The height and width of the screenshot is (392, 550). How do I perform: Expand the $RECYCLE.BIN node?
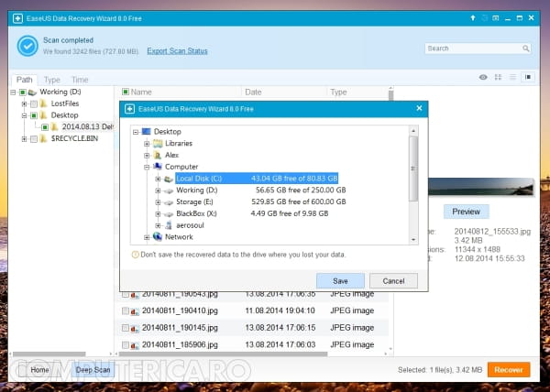click(x=24, y=139)
